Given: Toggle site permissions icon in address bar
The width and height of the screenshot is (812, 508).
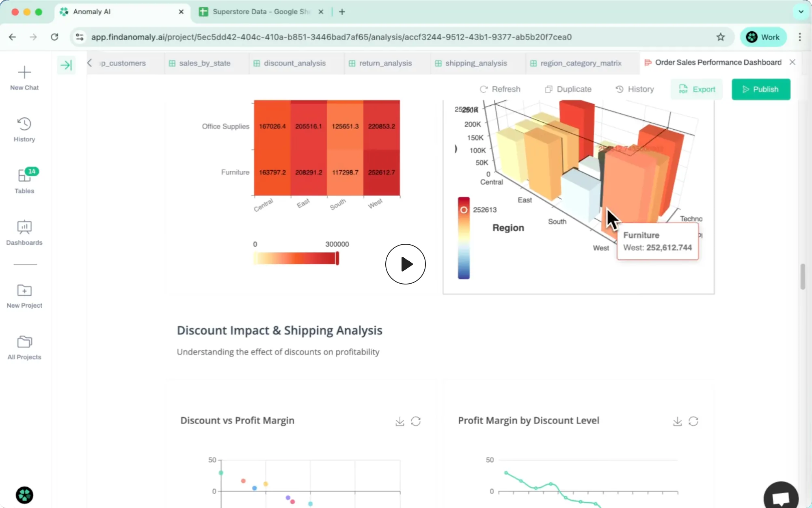Looking at the screenshot, I should (80, 37).
